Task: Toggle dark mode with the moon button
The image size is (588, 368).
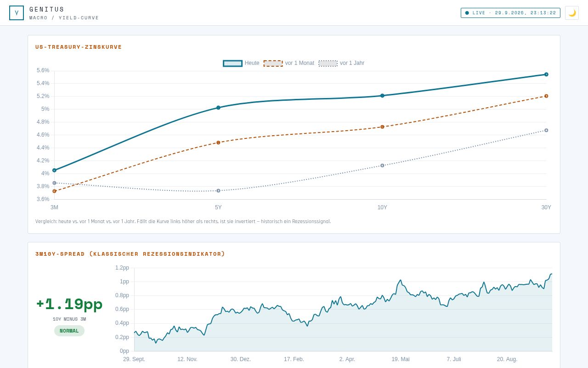Action: point(572,13)
